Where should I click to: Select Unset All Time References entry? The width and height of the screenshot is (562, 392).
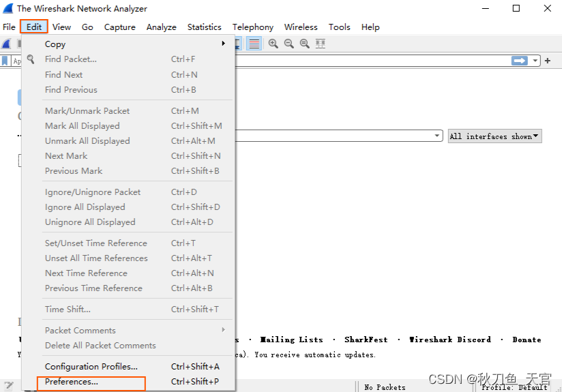coord(128,258)
